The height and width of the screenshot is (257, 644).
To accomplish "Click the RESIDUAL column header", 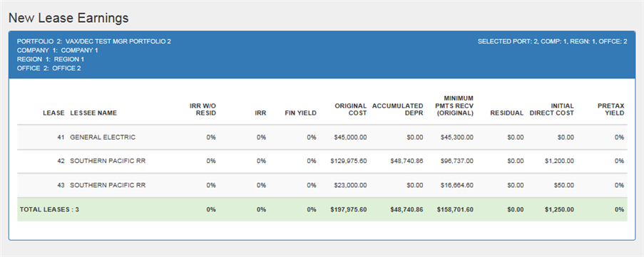I will [507, 113].
